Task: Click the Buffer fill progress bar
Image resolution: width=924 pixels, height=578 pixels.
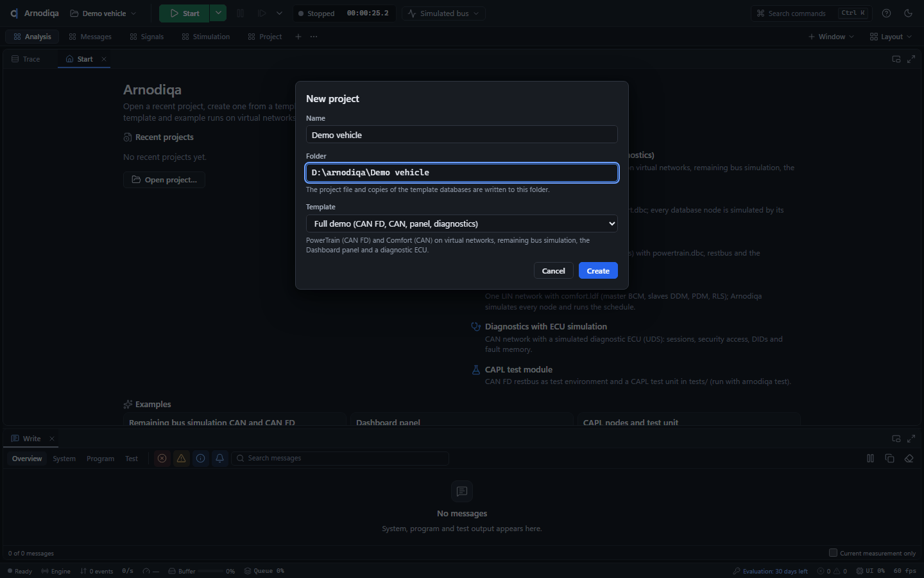Action: pyautogui.click(x=210, y=571)
